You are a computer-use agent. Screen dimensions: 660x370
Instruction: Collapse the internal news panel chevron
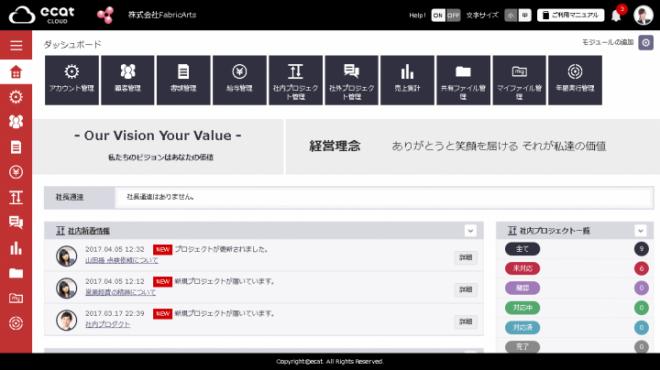[x=470, y=231]
